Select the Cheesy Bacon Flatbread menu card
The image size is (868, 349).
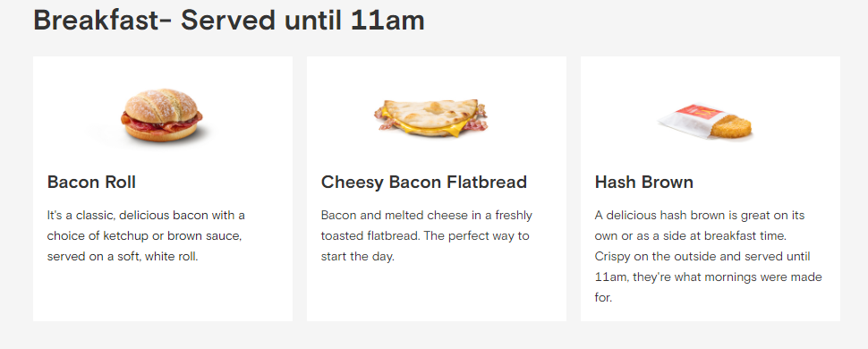(x=436, y=189)
